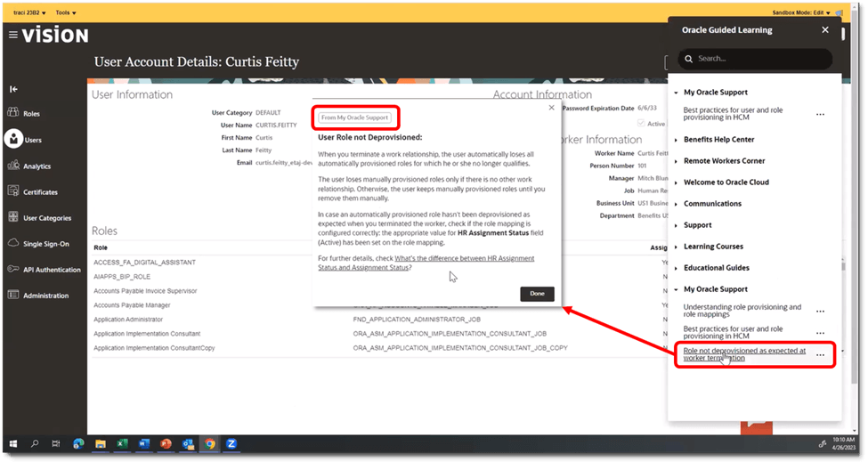Click the Vision logo

click(x=55, y=36)
